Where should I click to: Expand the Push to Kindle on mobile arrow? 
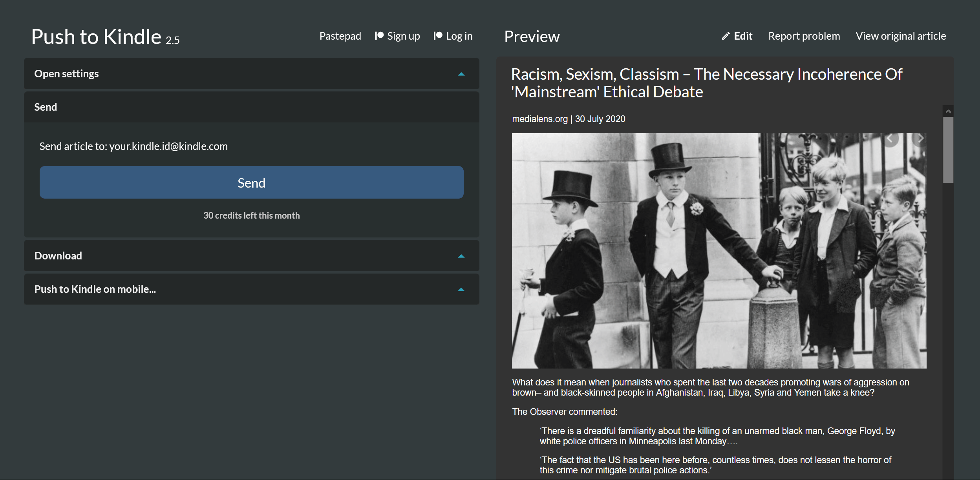click(x=461, y=289)
